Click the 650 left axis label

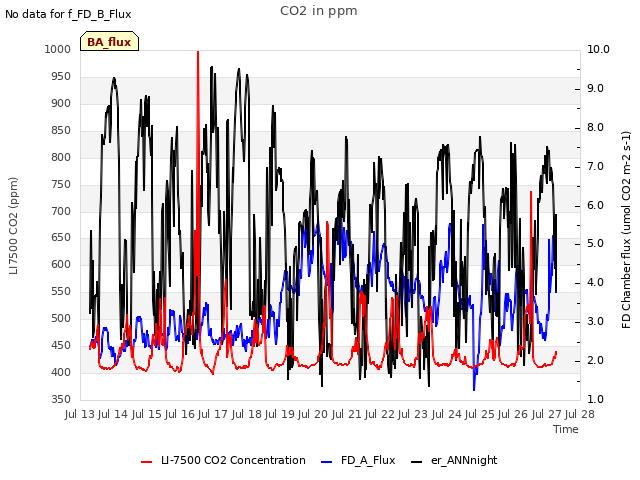click(x=61, y=238)
